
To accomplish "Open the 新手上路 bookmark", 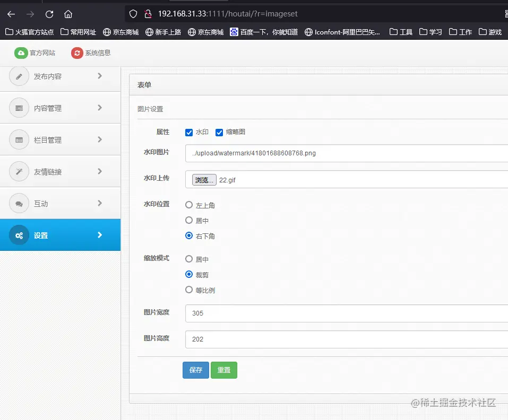I will click(x=163, y=32).
